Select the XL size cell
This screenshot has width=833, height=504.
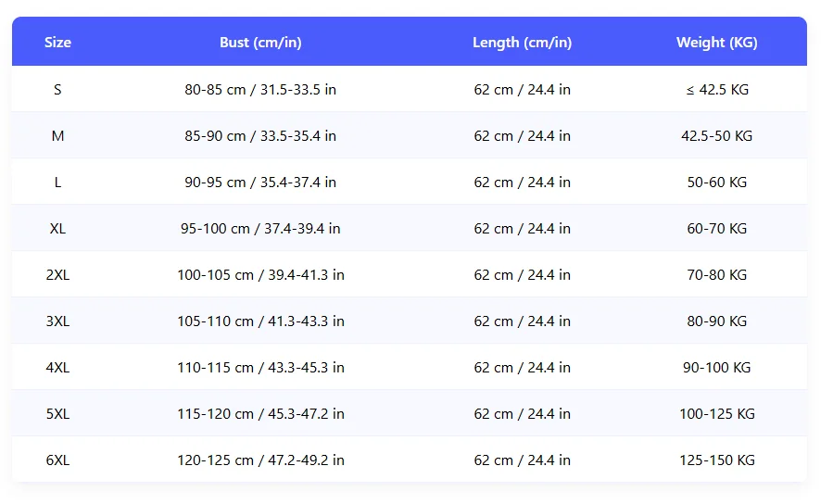[57, 229]
